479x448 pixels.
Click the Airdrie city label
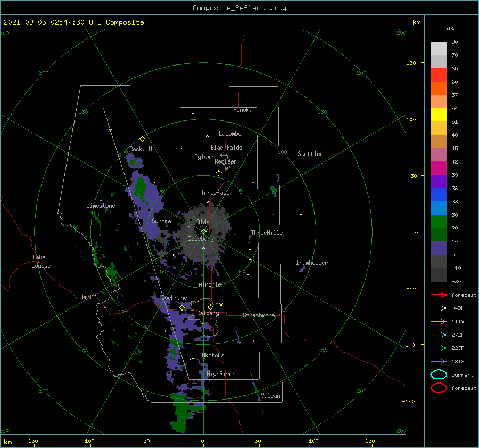(x=210, y=284)
